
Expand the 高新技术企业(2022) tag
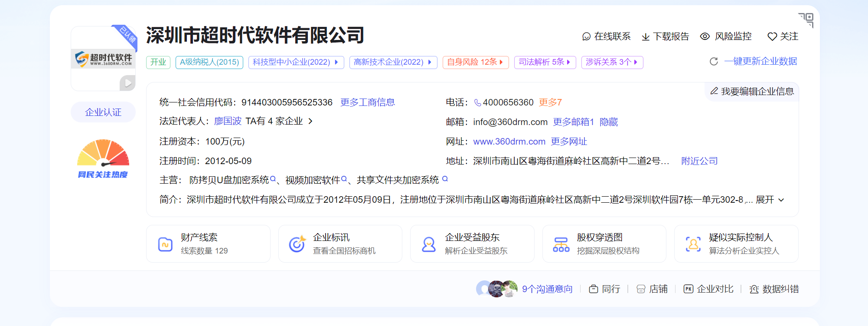[x=393, y=62]
